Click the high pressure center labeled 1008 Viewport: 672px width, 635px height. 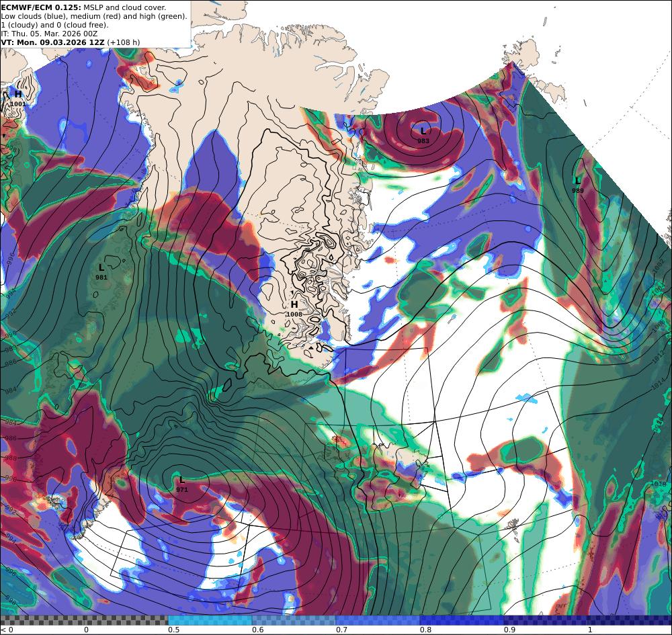(x=294, y=308)
